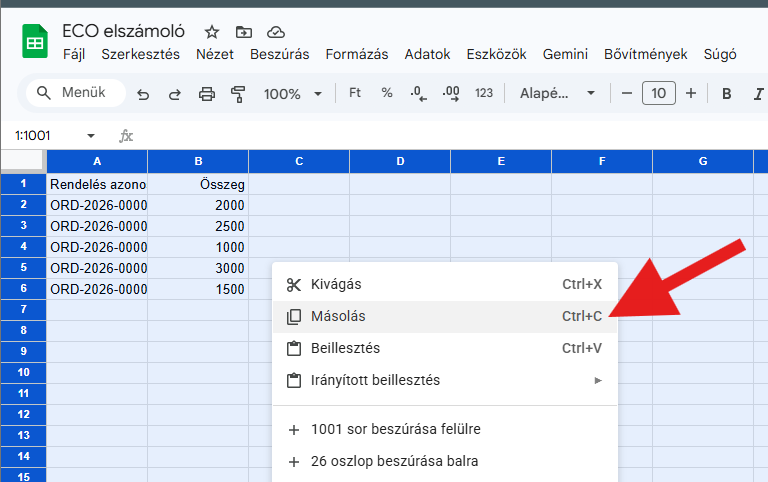Increase font size with plus button
This screenshot has height=482, width=768.
click(x=690, y=93)
